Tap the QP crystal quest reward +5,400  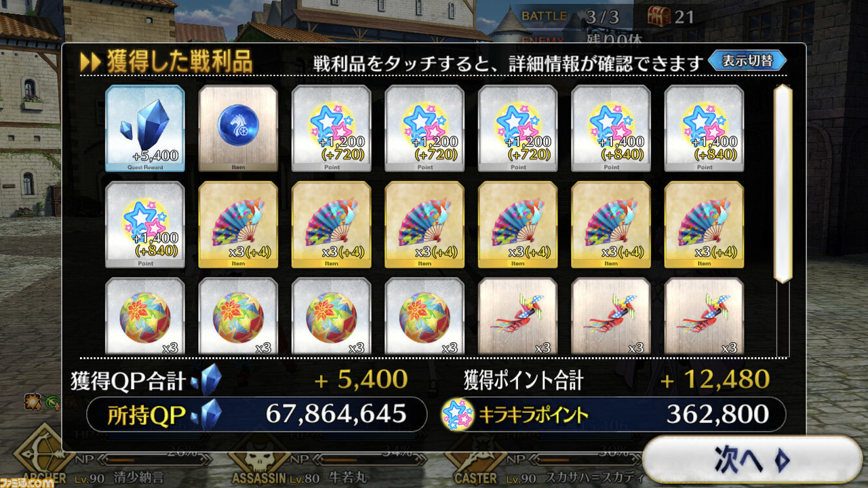tap(145, 128)
